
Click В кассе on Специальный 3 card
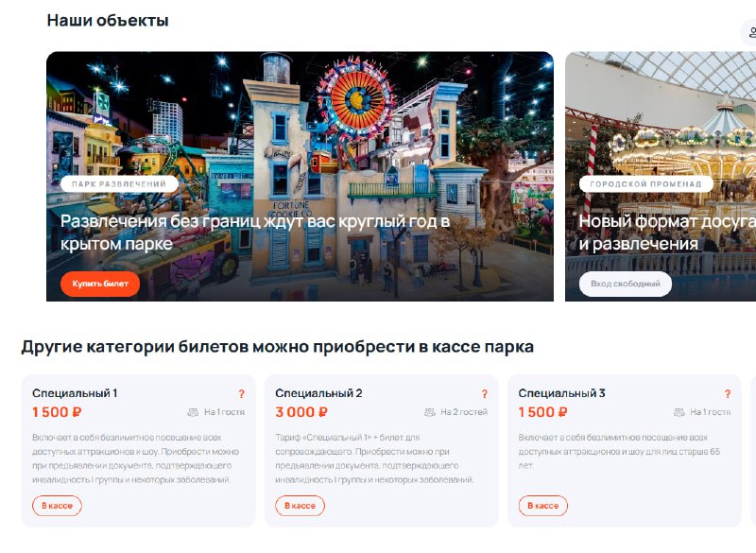pyautogui.click(x=542, y=506)
